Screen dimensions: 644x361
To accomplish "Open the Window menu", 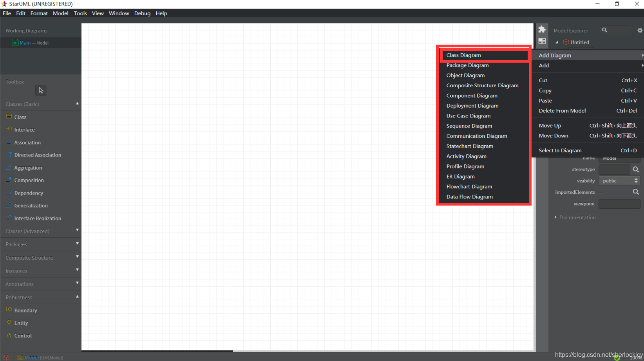I will 119,13.
